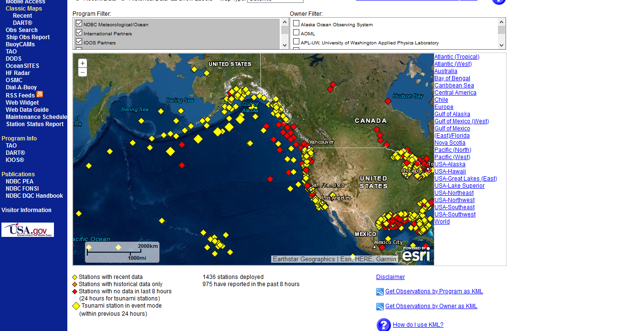The width and height of the screenshot is (644, 331).
Task: Open Classic Maps in sidebar
Action: pos(24,9)
